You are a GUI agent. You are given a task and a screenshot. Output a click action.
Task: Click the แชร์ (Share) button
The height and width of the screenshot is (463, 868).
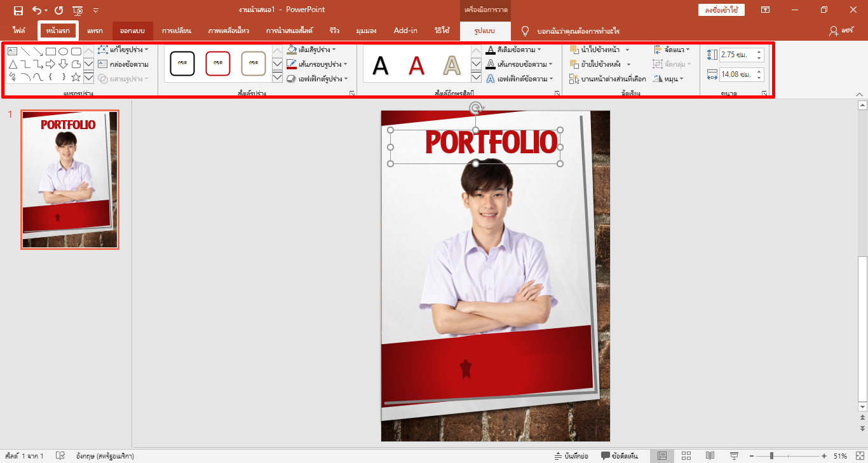pyautogui.click(x=841, y=31)
